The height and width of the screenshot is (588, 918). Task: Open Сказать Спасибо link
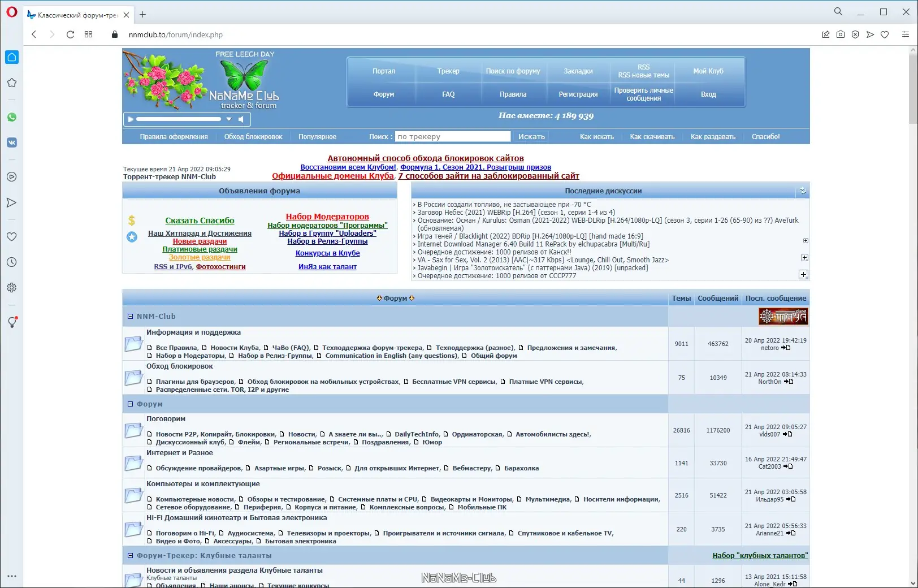(x=200, y=220)
